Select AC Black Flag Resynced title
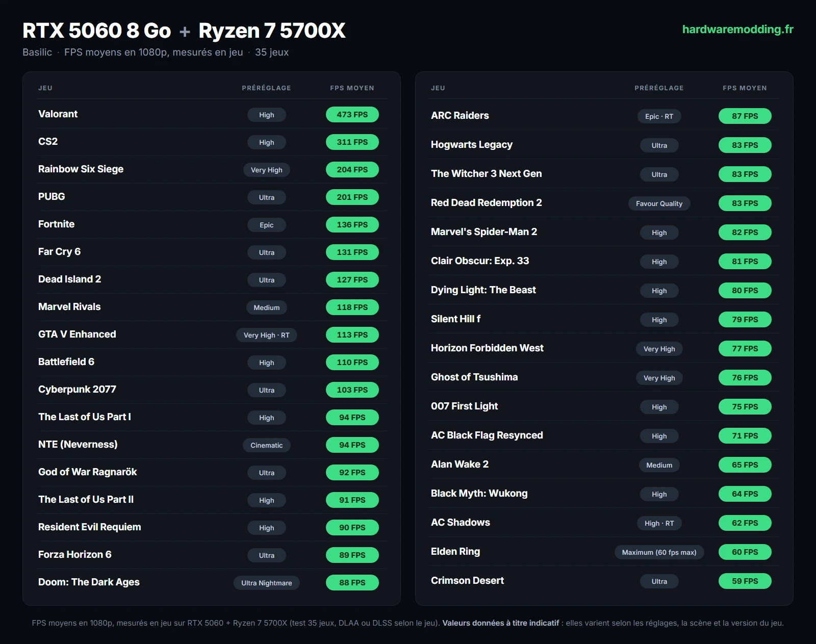The height and width of the screenshot is (644, 816). (487, 435)
